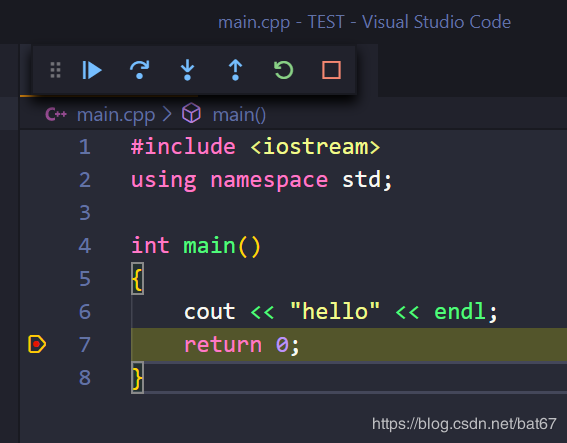
Task: Click line number 1 in gutter
Action: click(x=85, y=147)
